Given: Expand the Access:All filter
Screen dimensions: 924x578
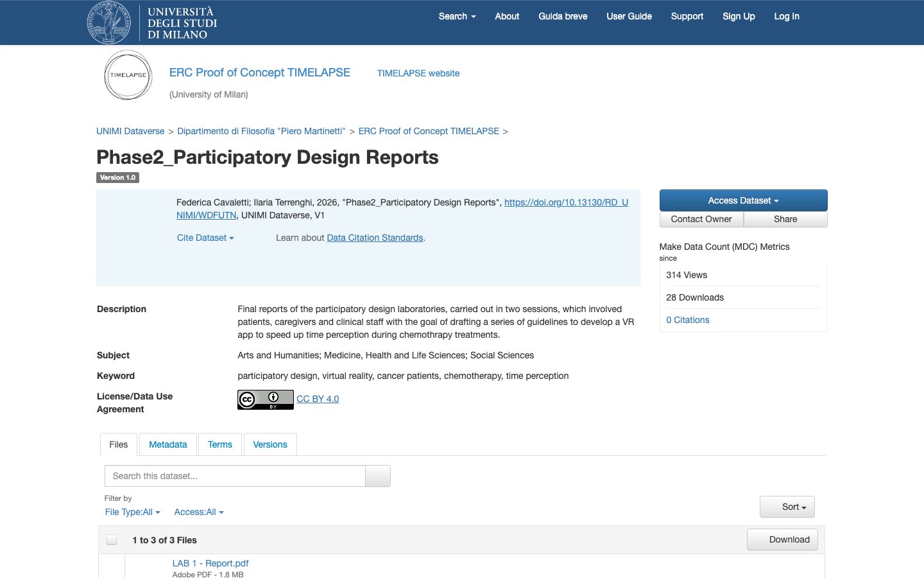Looking at the screenshot, I should (x=199, y=512).
